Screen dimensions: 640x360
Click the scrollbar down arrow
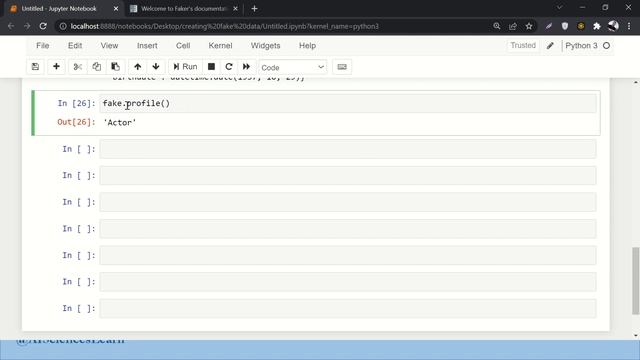pyautogui.click(x=636, y=336)
